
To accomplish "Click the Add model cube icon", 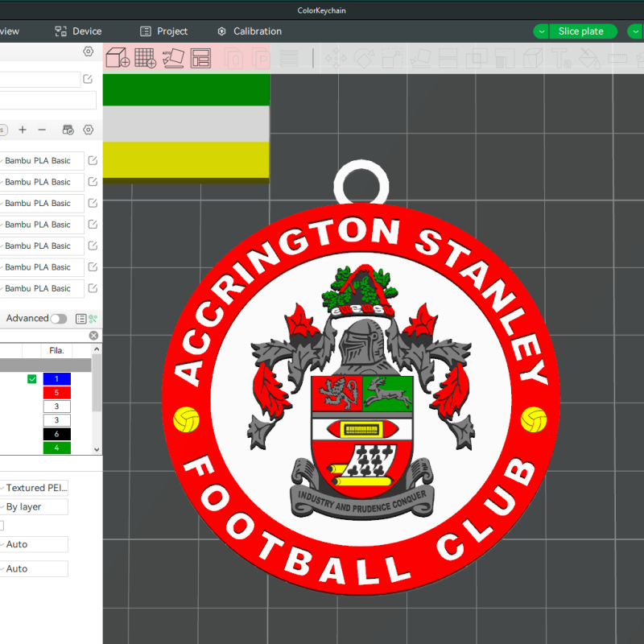I will click(118, 57).
